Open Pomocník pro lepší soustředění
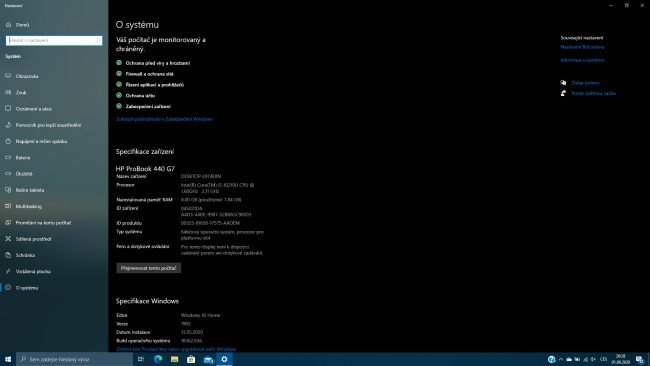Screen dimensions: 650x366 tap(43, 125)
